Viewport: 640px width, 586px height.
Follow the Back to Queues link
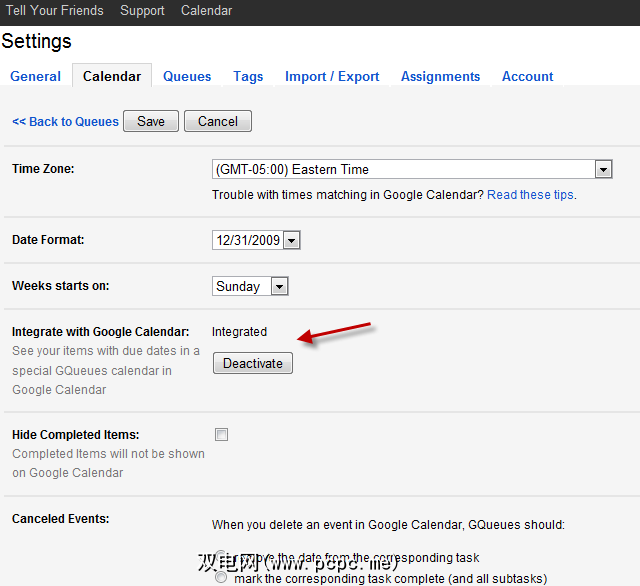pyautogui.click(x=65, y=122)
